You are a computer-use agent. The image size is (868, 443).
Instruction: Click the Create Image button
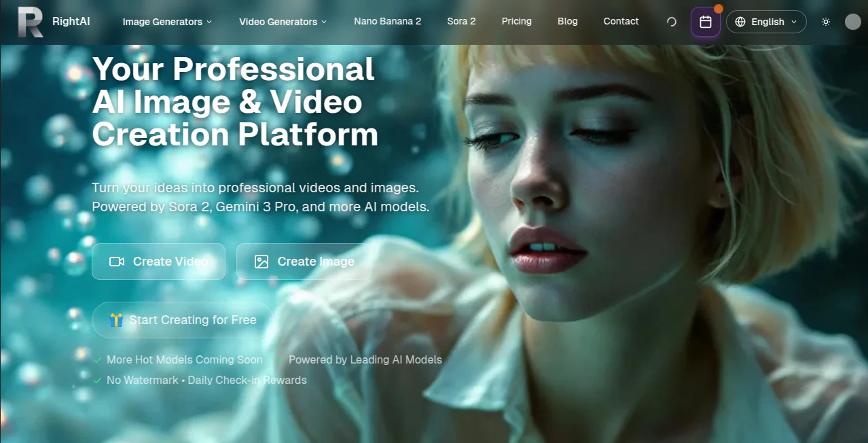pyautogui.click(x=304, y=261)
